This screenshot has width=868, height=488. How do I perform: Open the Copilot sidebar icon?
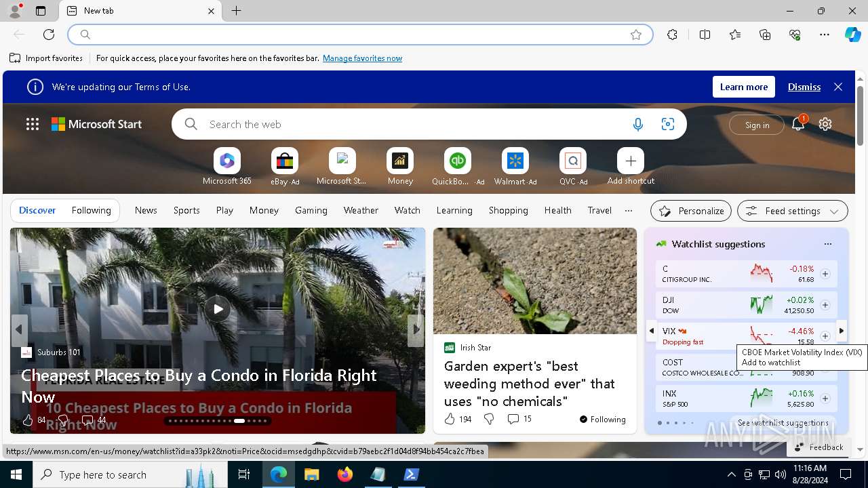(x=852, y=35)
